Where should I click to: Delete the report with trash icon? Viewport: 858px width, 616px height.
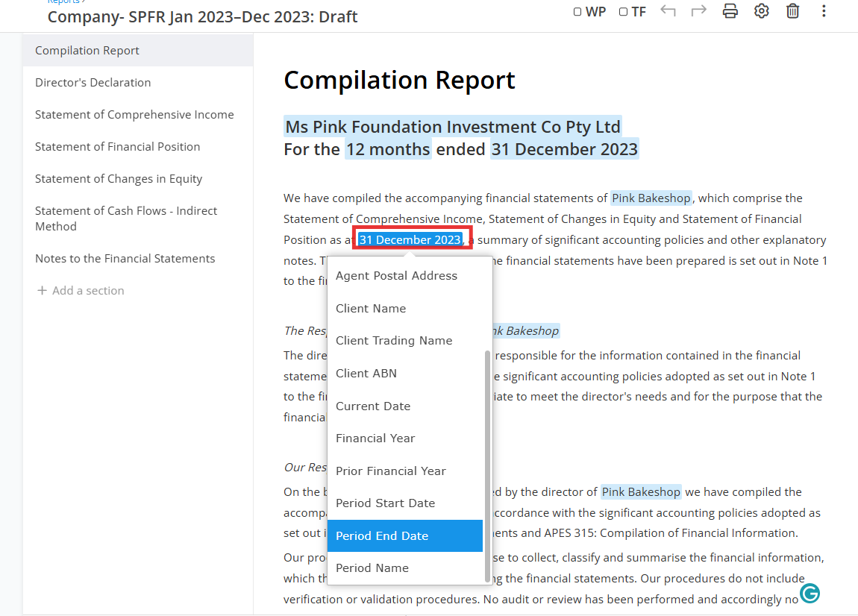(792, 11)
